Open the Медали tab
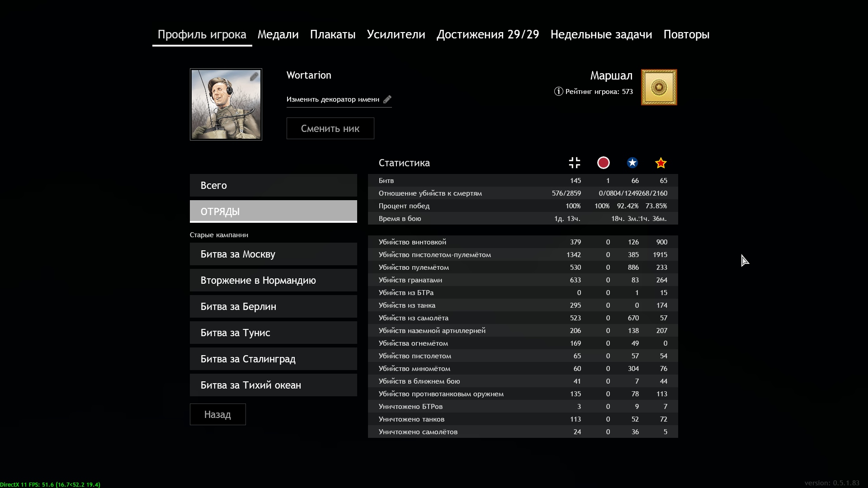Image resolution: width=868 pixels, height=488 pixels. pos(278,34)
